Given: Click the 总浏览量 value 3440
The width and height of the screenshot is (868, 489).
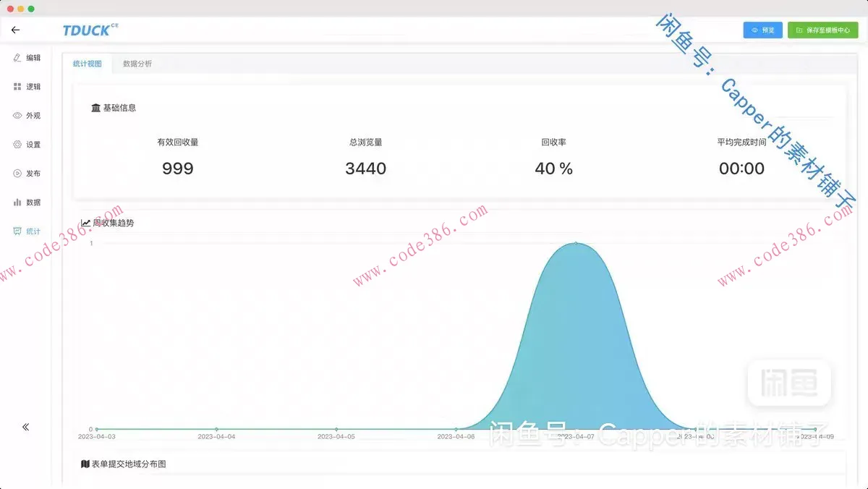Looking at the screenshot, I should (x=366, y=169).
